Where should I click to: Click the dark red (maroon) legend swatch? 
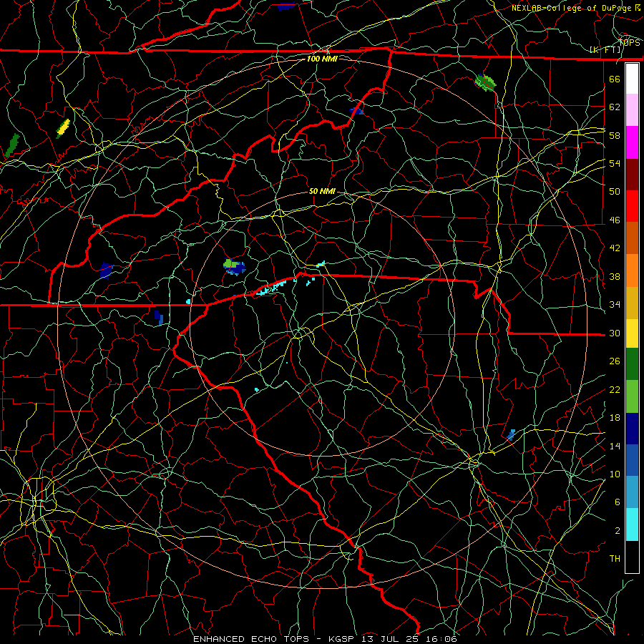632,175
